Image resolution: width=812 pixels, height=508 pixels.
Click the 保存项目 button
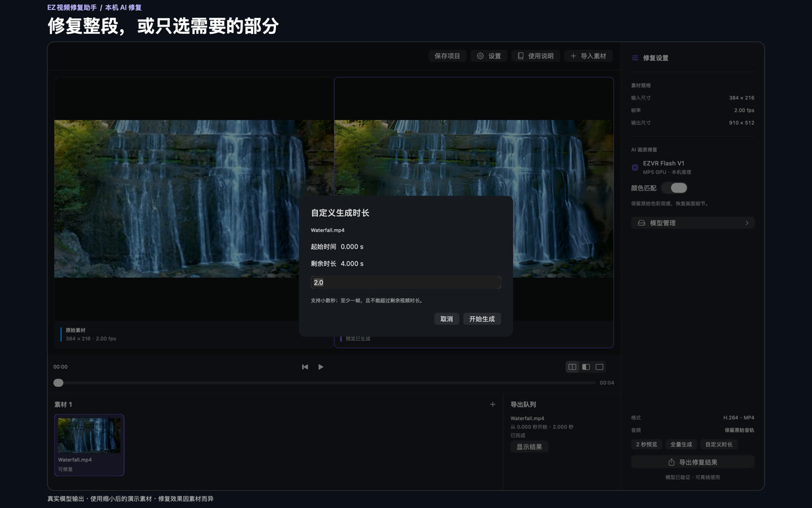(x=447, y=56)
